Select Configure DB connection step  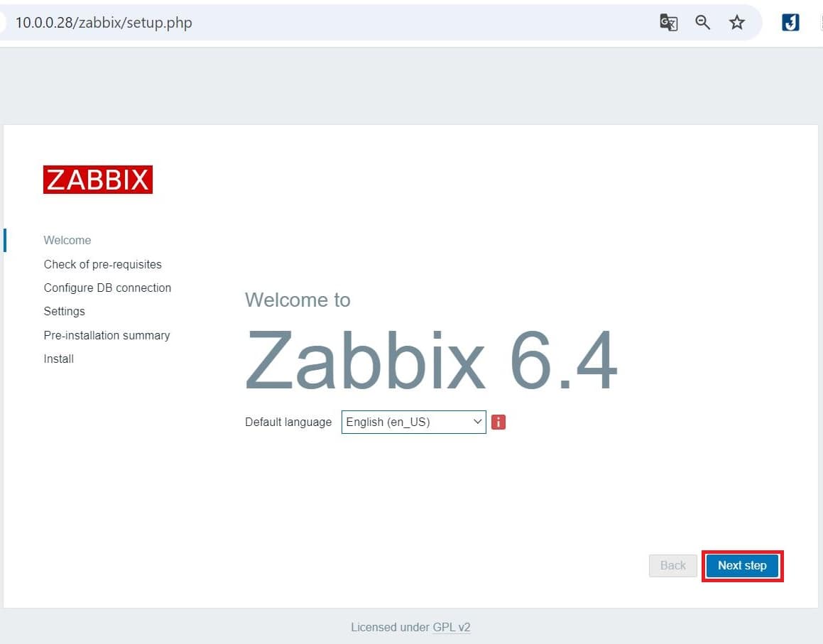[108, 288]
